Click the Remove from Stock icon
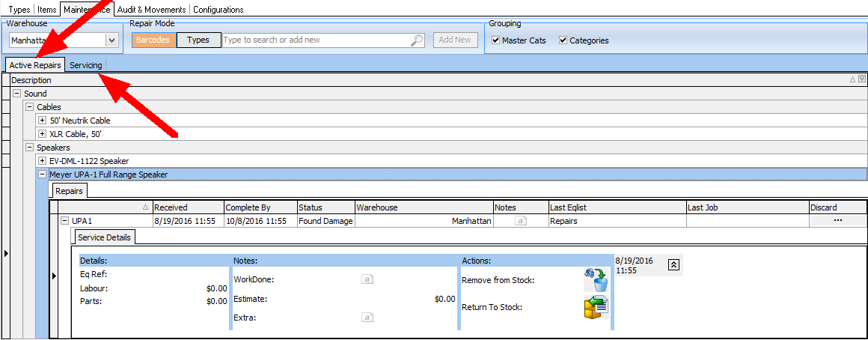The width and height of the screenshot is (868, 340). [x=596, y=279]
